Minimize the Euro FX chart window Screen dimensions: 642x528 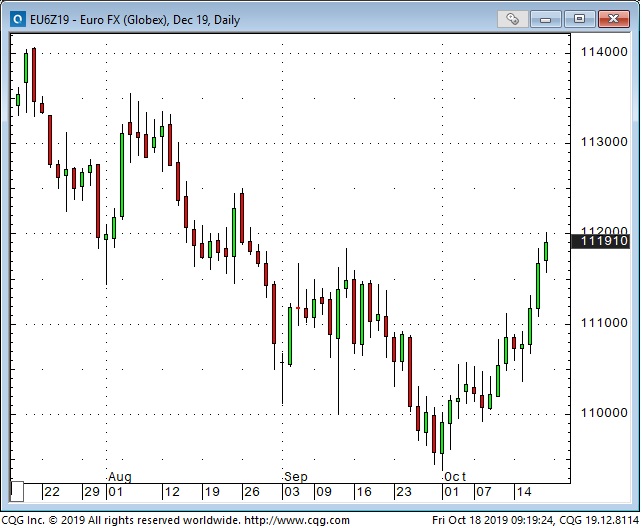coord(545,19)
